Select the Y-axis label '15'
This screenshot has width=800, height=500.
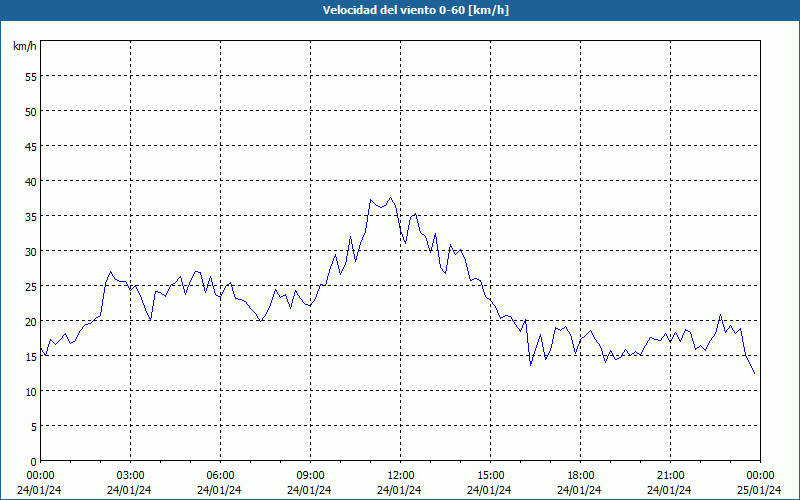[31, 357]
